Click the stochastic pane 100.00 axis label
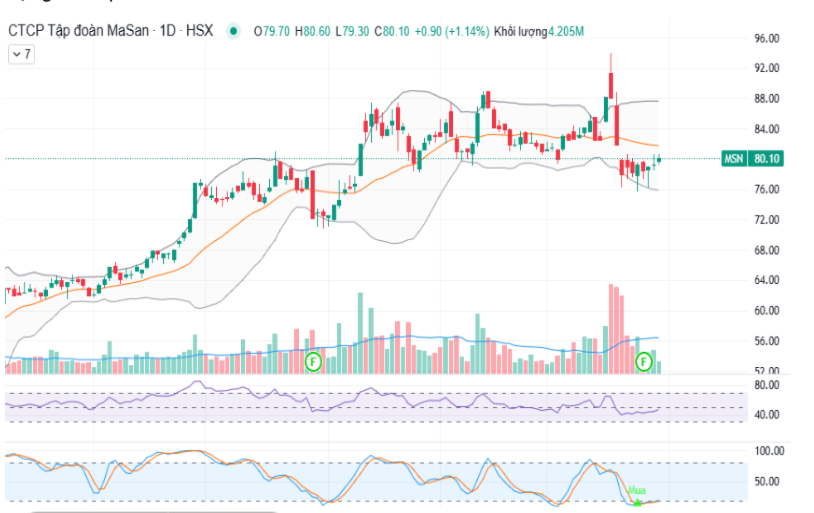Viewport: 814px width, 513px height. click(x=769, y=451)
